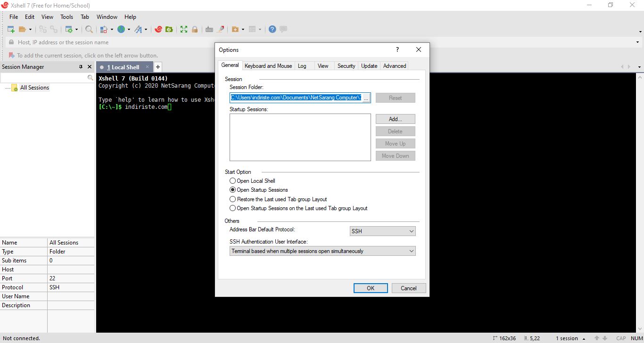This screenshot has width=644, height=343.
Task: Close the Session Manager panel
Action: (x=90, y=67)
